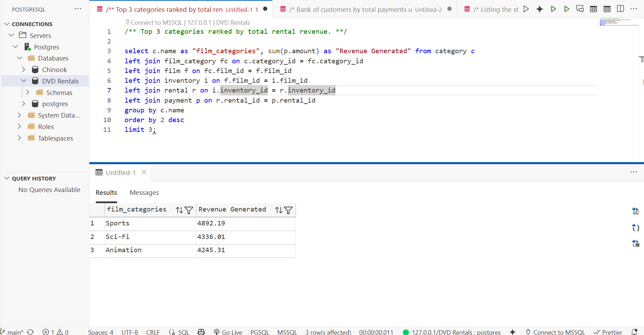Click the PGSQL status bar item
The height and width of the screenshot is (335, 644).
pyautogui.click(x=260, y=332)
